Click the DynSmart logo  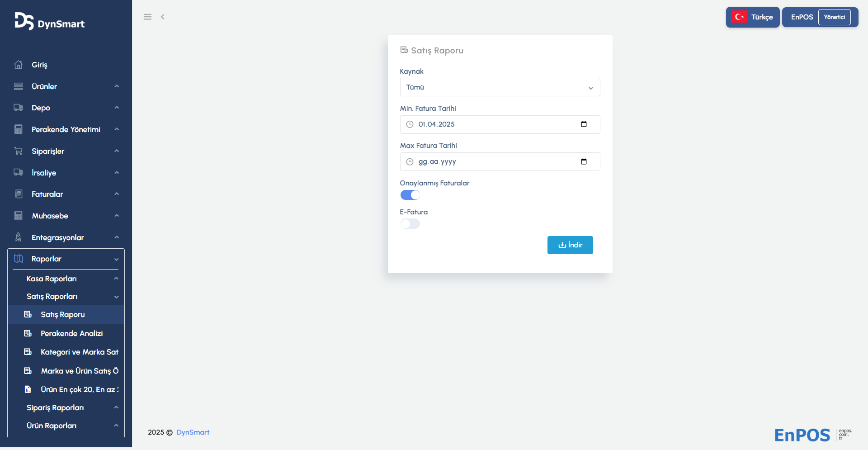click(50, 21)
